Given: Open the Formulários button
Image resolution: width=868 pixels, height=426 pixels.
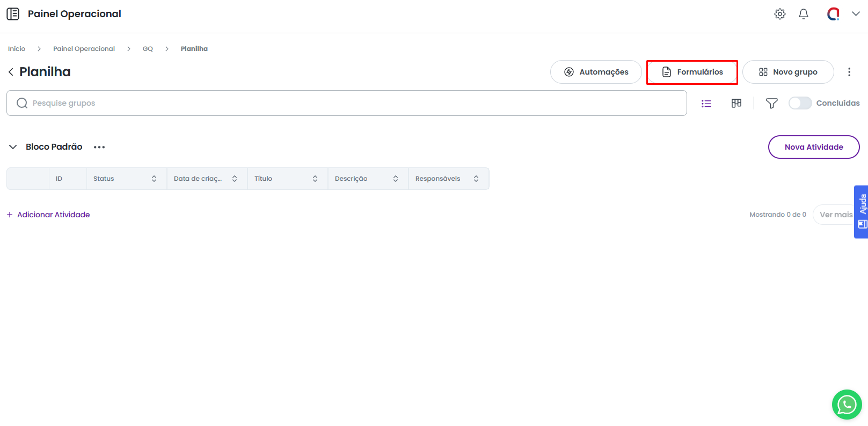Looking at the screenshot, I should (692, 72).
